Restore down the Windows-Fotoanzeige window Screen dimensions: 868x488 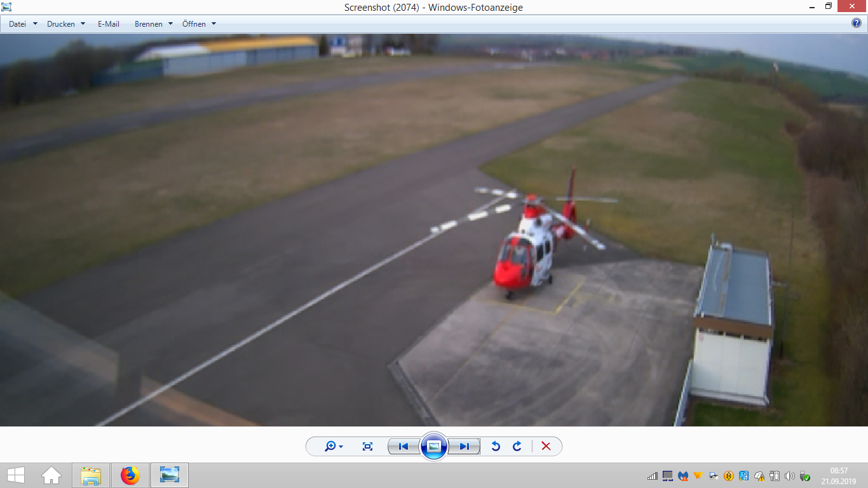(829, 6)
